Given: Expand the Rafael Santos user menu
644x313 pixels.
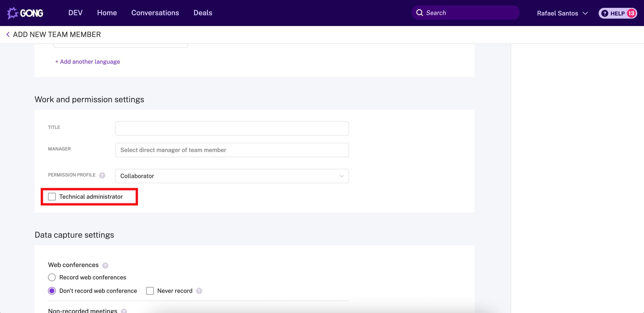Looking at the screenshot, I should [562, 13].
